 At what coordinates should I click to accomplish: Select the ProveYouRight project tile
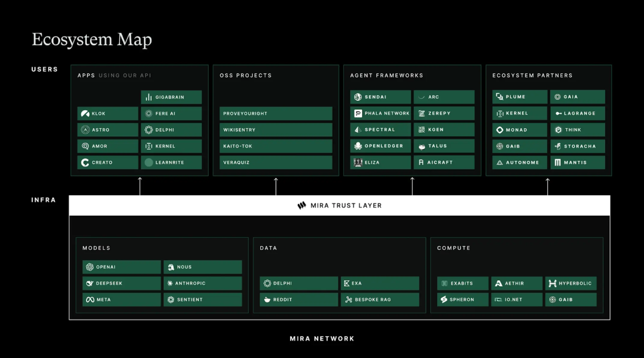[276, 114]
